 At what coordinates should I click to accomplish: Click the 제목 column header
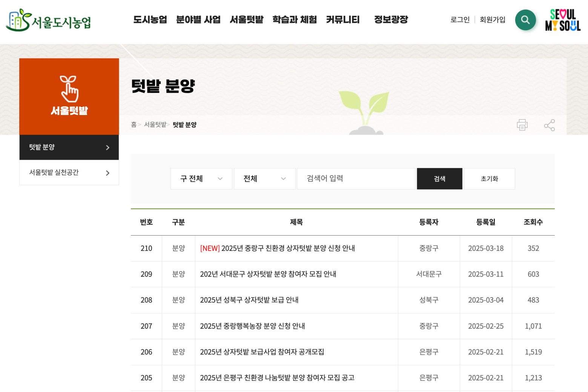click(296, 222)
